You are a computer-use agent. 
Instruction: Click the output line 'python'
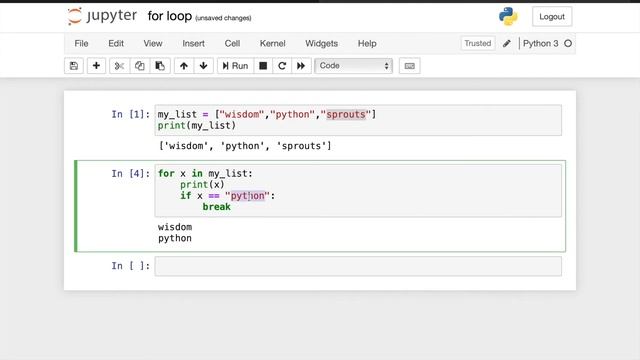coord(175,238)
